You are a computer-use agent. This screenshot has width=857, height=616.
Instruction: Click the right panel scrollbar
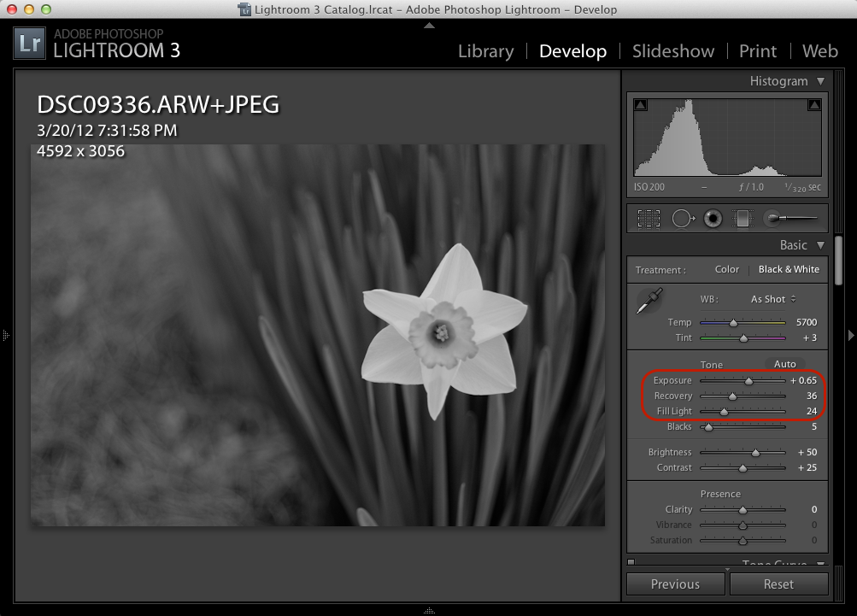pyautogui.click(x=838, y=265)
